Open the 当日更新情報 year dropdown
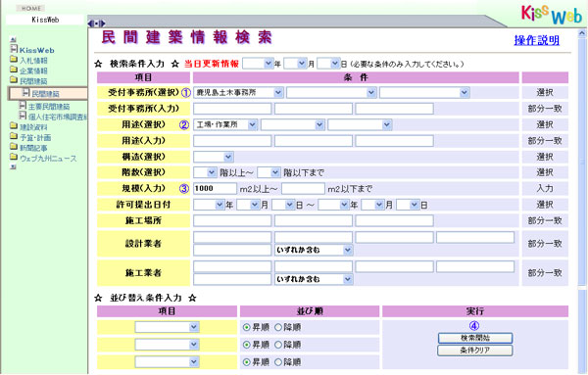 coord(258,64)
